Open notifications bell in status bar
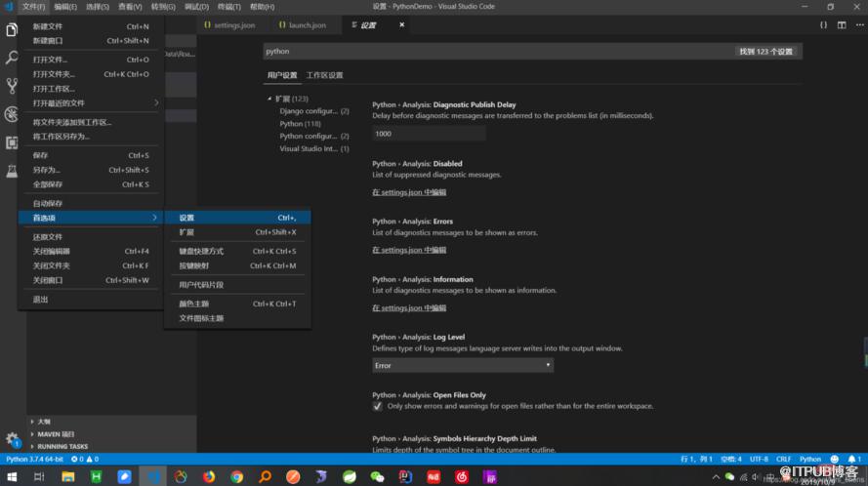The width and height of the screenshot is (868, 486). coord(854,459)
